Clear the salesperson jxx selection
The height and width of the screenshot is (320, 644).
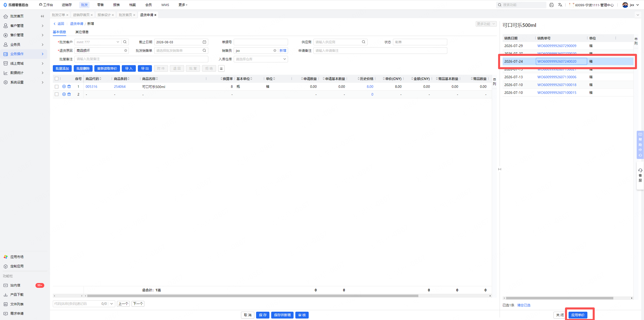pyautogui.click(x=275, y=51)
